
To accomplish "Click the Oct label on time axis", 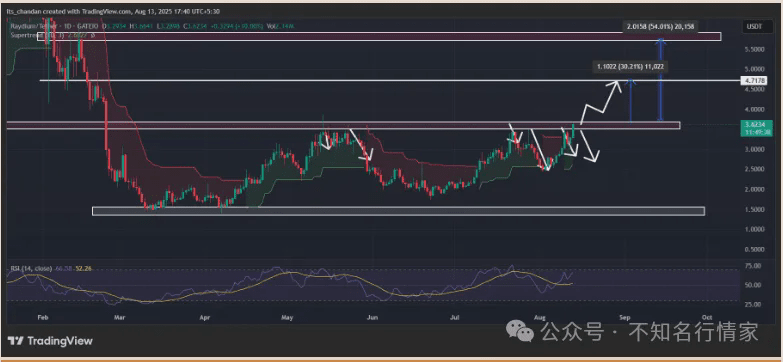I will pos(707,317).
